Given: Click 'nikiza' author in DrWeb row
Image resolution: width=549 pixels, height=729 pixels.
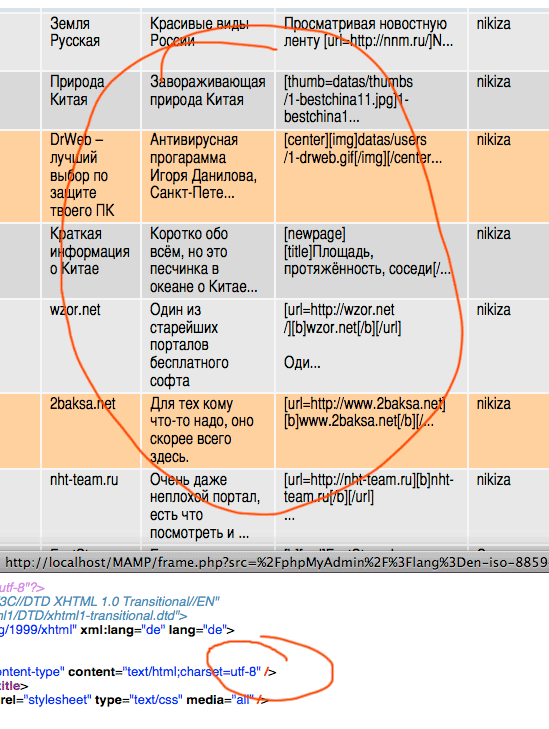Looking at the screenshot, I should point(493,140).
